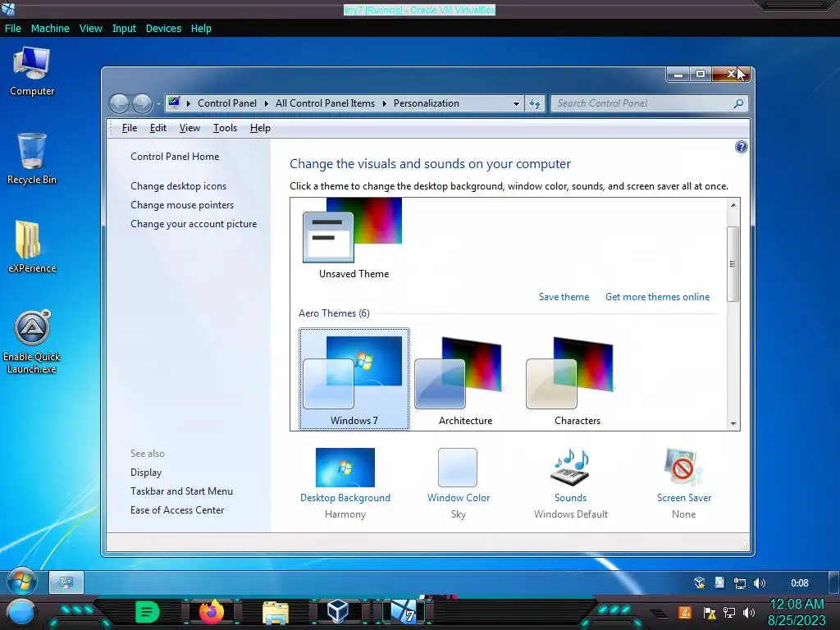Screen dimensions: 840x630
Task: Open Firefox from host taskbar
Action: (212, 612)
